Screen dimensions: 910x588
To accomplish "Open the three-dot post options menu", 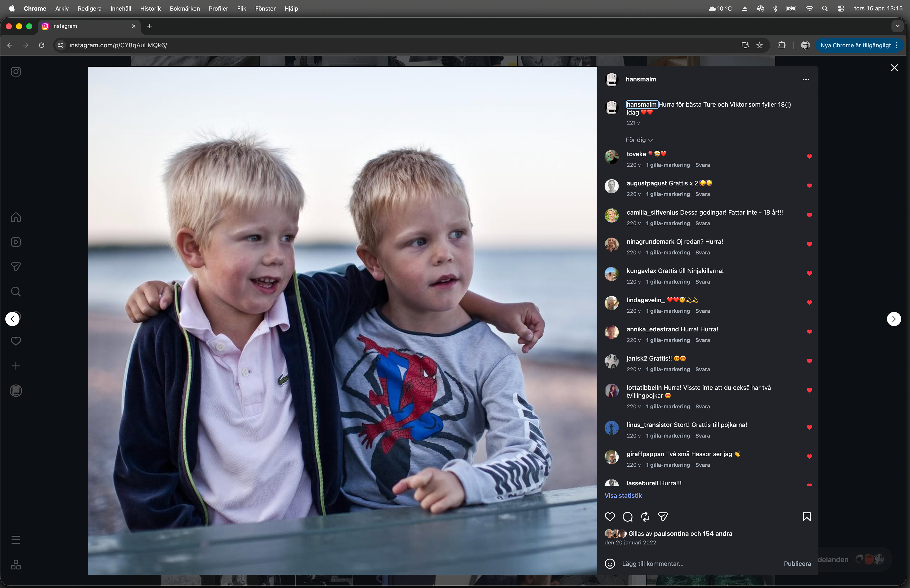I will pyautogui.click(x=806, y=80).
